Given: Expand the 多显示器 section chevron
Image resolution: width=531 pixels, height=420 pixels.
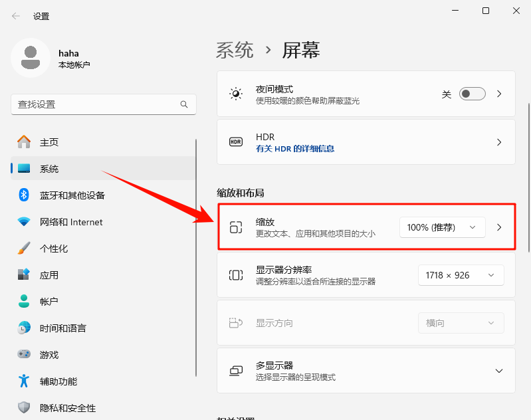Looking at the screenshot, I should (x=499, y=371).
